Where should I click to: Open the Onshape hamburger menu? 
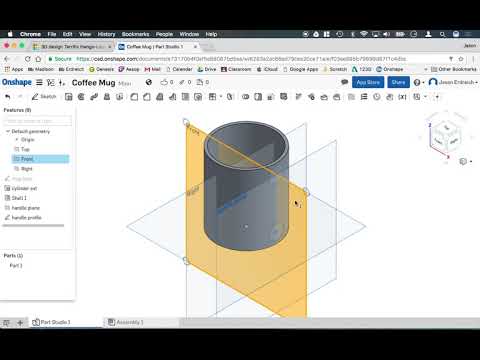point(39,82)
